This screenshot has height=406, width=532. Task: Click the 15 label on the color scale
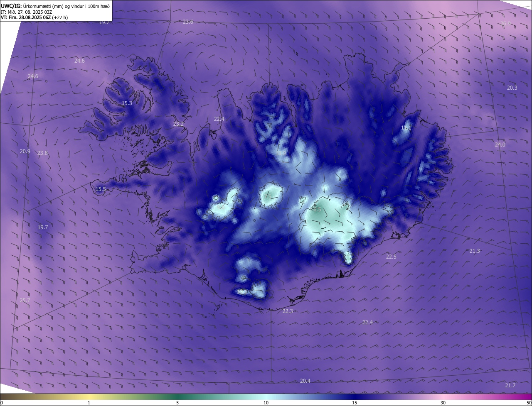pyautogui.click(x=355, y=403)
